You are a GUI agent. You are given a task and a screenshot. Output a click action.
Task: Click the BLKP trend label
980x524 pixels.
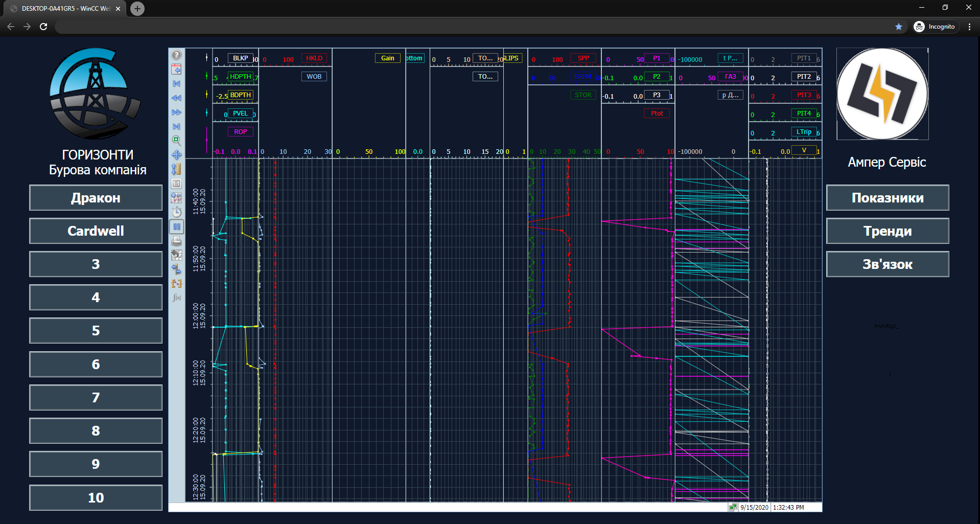coord(240,58)
